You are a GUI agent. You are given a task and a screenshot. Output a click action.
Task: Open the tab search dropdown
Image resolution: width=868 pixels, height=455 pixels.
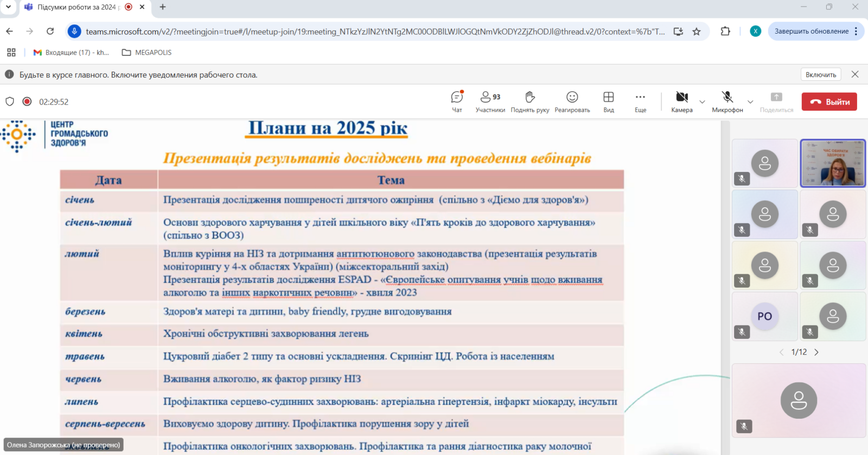8,7
